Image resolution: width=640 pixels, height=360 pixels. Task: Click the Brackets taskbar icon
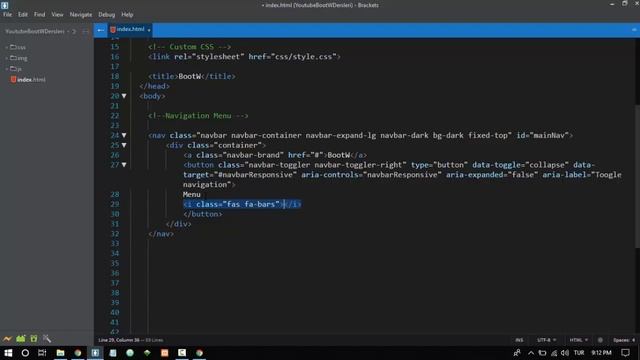(95, 353)
